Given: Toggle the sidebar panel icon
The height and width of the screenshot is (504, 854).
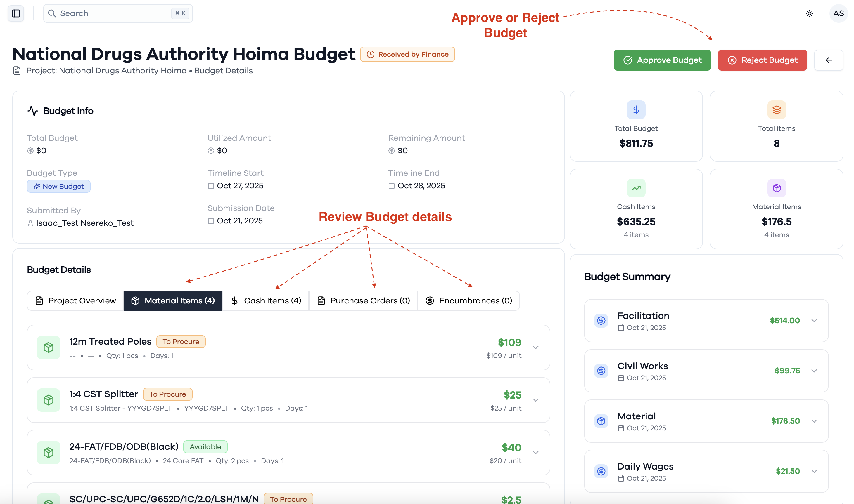Looking at the screenshot, I should click(15, 13).
